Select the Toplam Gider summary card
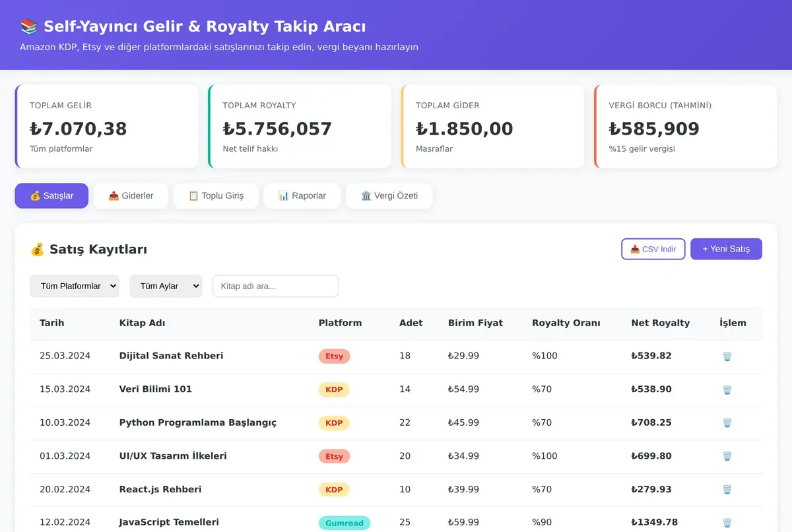792x532 pixels. click(492, 127)
